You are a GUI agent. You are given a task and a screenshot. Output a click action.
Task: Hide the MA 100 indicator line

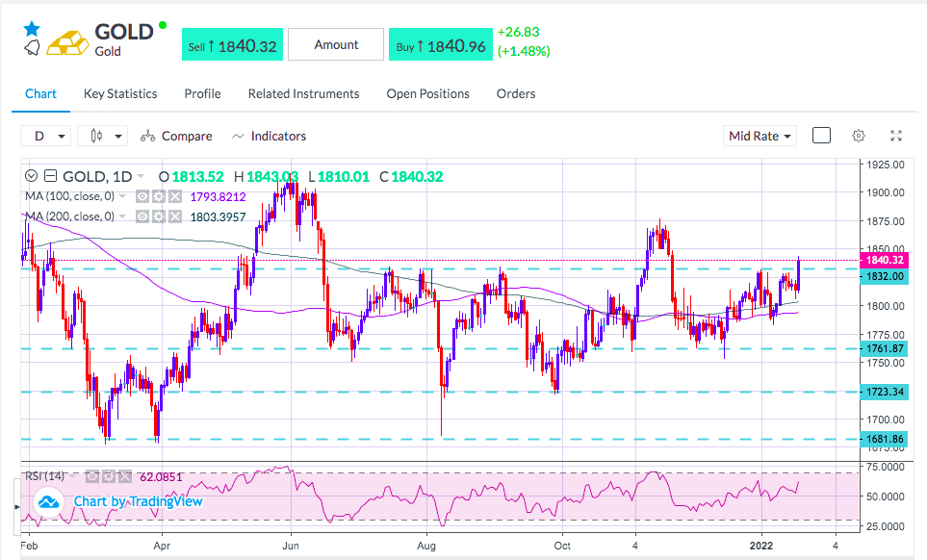142,196
